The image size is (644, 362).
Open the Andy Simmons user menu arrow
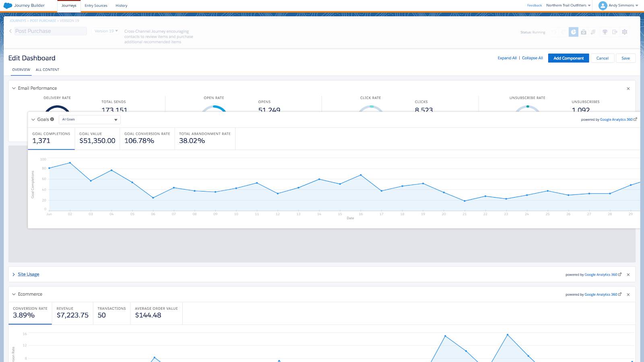(637, 6)
